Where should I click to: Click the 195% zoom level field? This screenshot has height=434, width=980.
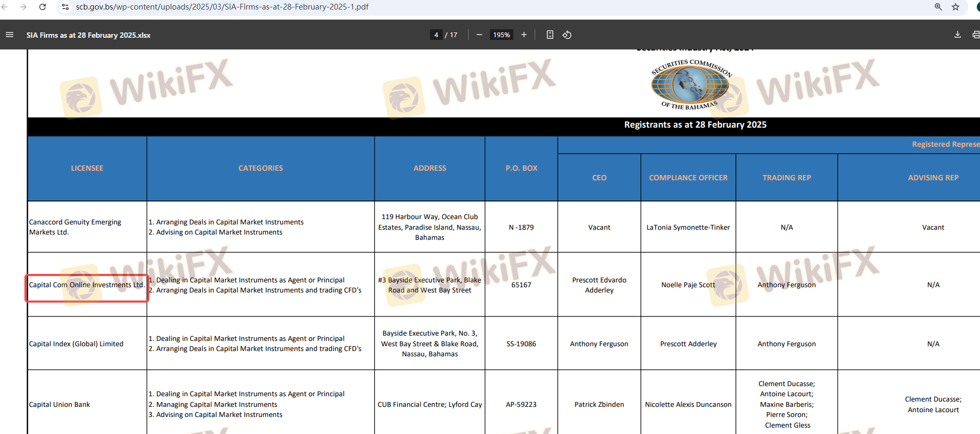pos(501,35)
